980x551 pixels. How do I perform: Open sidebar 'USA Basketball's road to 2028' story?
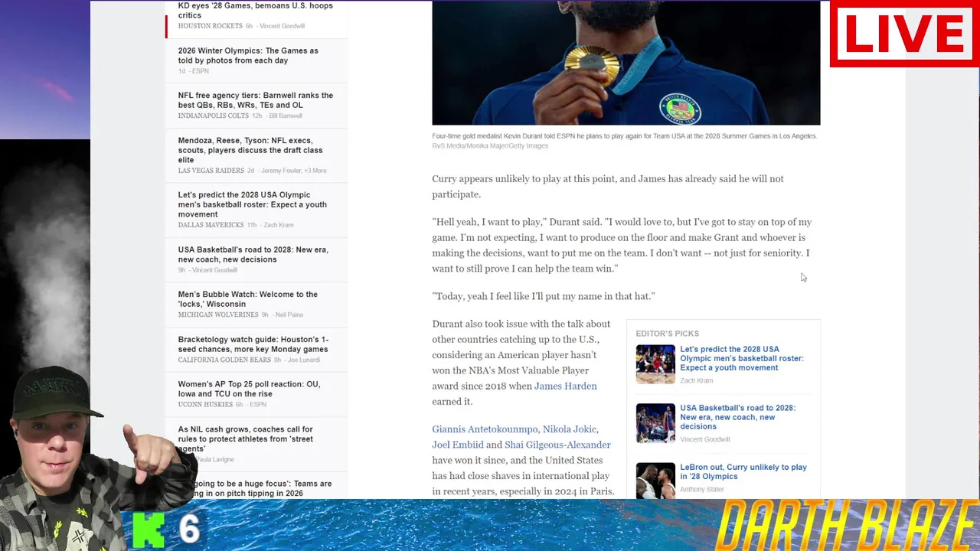(253, 254)
